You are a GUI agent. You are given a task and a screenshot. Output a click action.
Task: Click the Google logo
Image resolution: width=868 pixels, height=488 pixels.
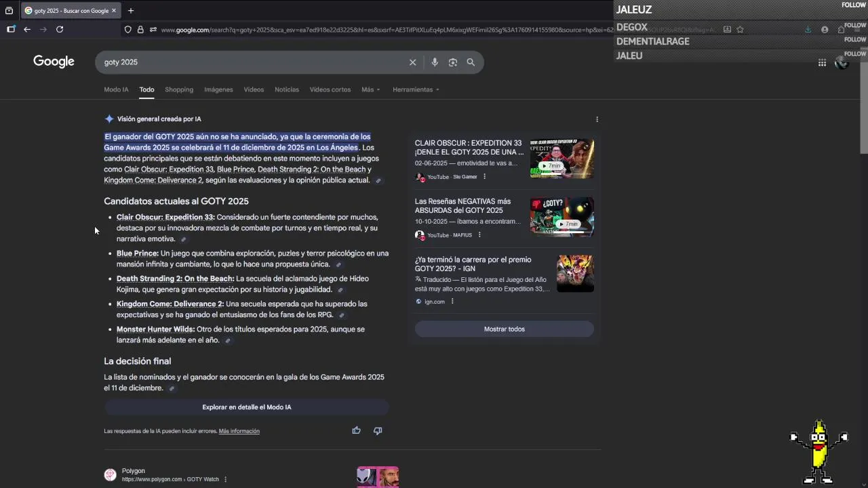point(54,62)
